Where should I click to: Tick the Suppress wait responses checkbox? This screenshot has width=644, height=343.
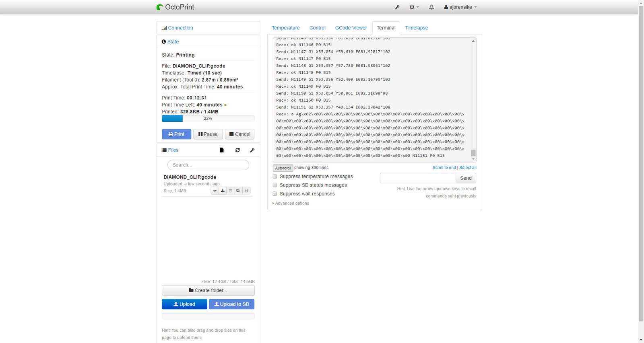275,194
